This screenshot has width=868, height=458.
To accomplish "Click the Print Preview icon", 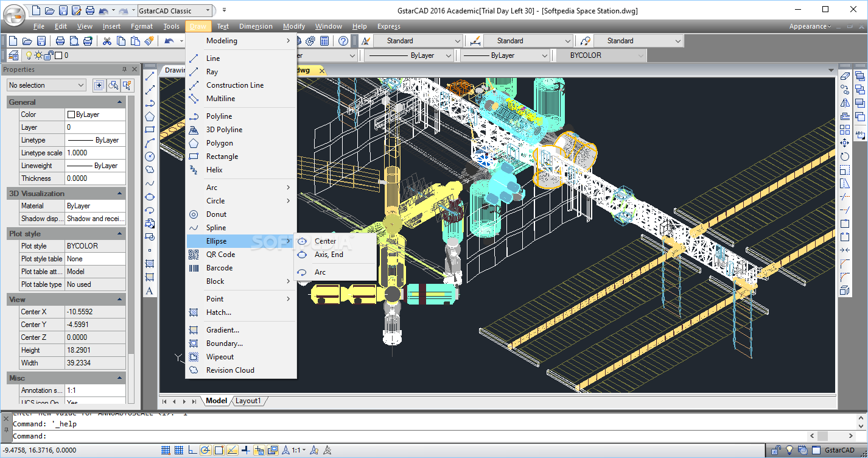I will tap(74, 41).
